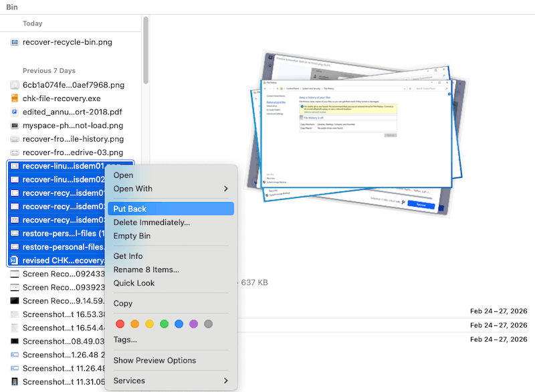The image size is (535, 392).
Task: Click the revised CHK document file icon
Action: pos(15,260)
